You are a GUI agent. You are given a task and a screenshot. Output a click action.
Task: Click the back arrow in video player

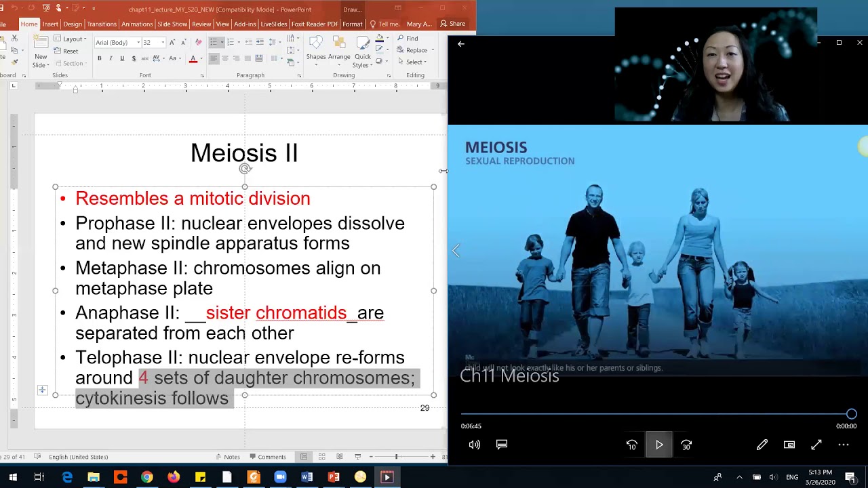coord(461,44)
